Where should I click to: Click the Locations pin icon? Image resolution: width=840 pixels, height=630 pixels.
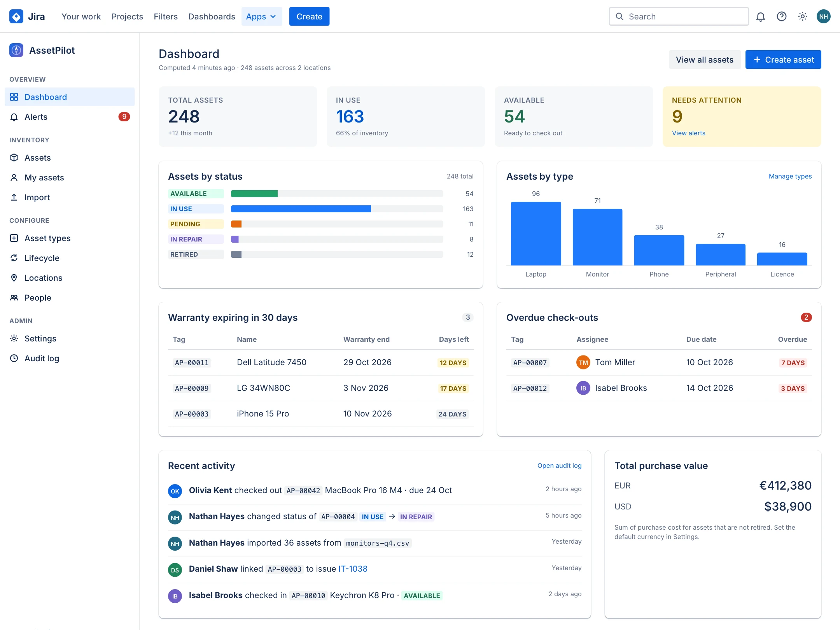(x=14, y=278)
